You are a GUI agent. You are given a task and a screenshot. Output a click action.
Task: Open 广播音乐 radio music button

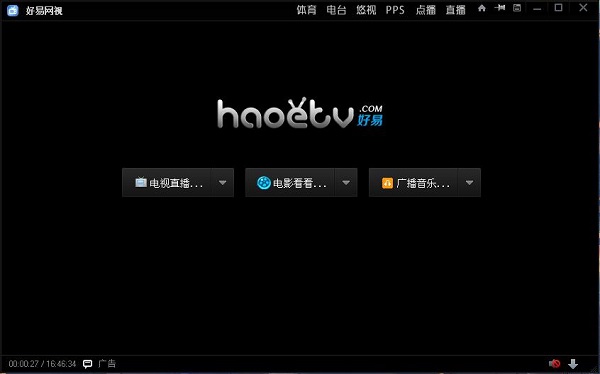pyautogui.click(x=414, y=183)
